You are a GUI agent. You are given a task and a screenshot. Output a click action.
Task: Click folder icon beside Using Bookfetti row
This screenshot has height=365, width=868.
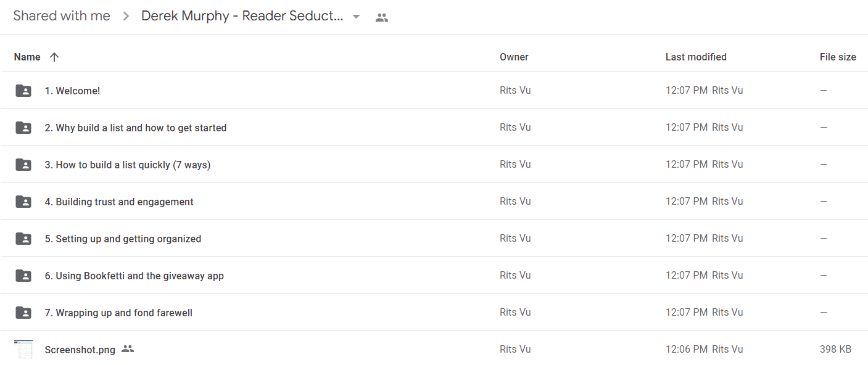pyautogui.click(x=23, y=276)
